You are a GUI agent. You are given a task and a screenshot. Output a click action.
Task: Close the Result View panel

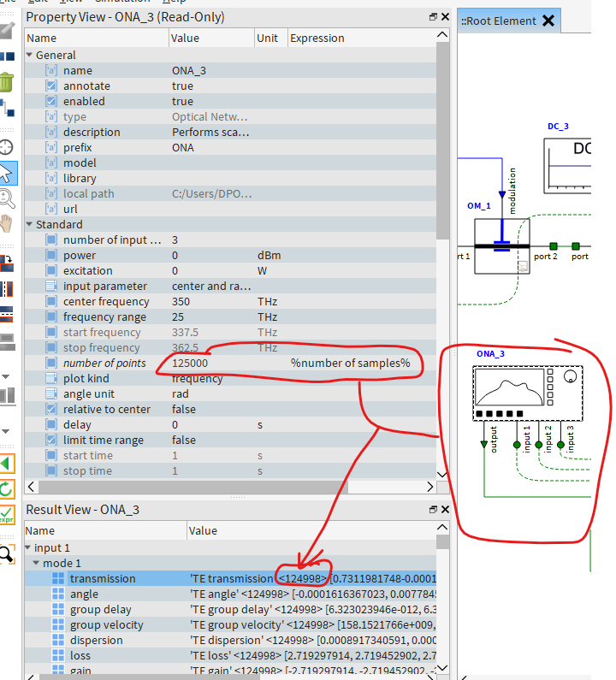445,510
